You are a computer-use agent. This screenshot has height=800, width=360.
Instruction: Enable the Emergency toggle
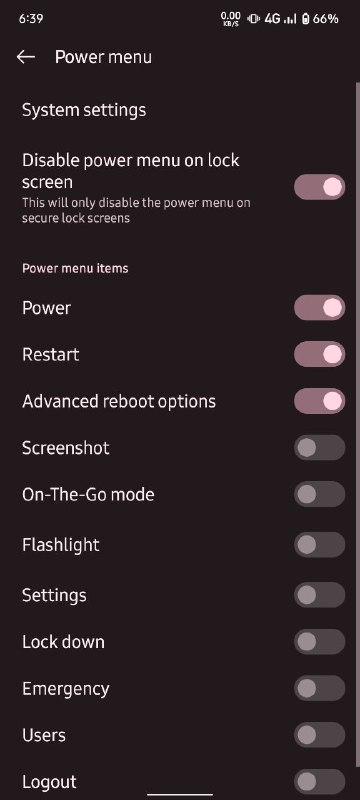coord(319,688)
